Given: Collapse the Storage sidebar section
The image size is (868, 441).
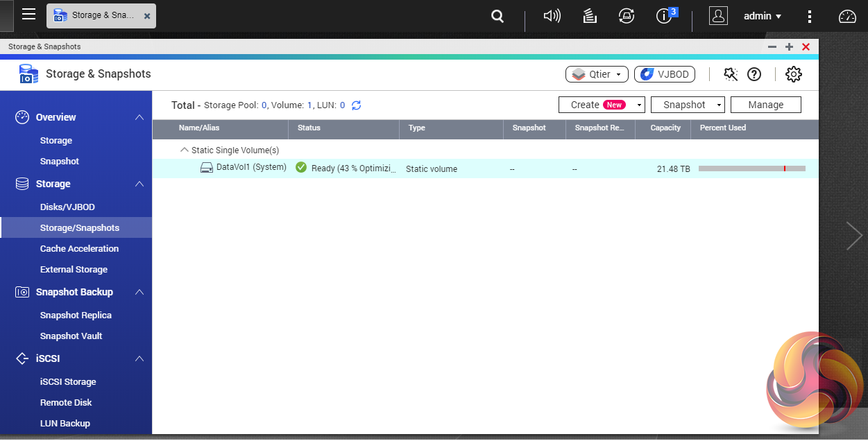Looking at the screenshot, I should click(x=139, y=184).
